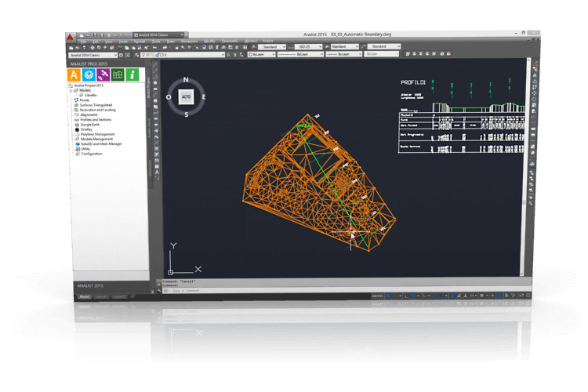Select Google Earth tree item

pyautogui.click(x=90, y=125)
